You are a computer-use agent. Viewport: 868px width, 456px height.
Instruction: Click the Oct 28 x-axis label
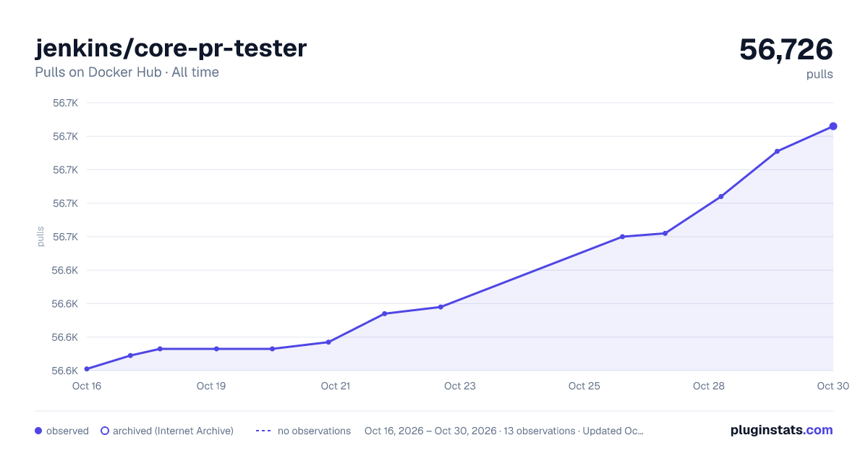click(x=709, y=386)
